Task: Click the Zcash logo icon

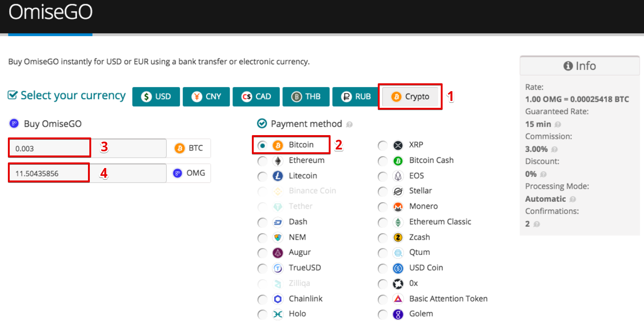Action: pyautogui.click(x=398, y=238)
